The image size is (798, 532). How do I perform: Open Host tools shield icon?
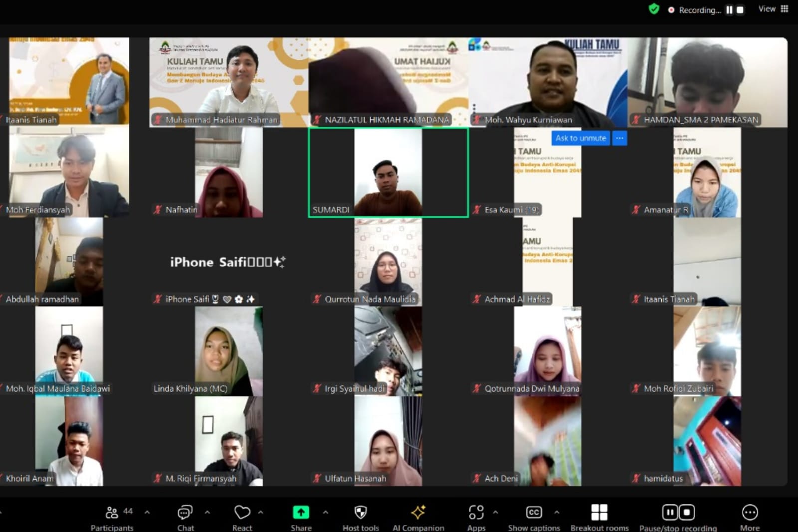coord(360,513)
